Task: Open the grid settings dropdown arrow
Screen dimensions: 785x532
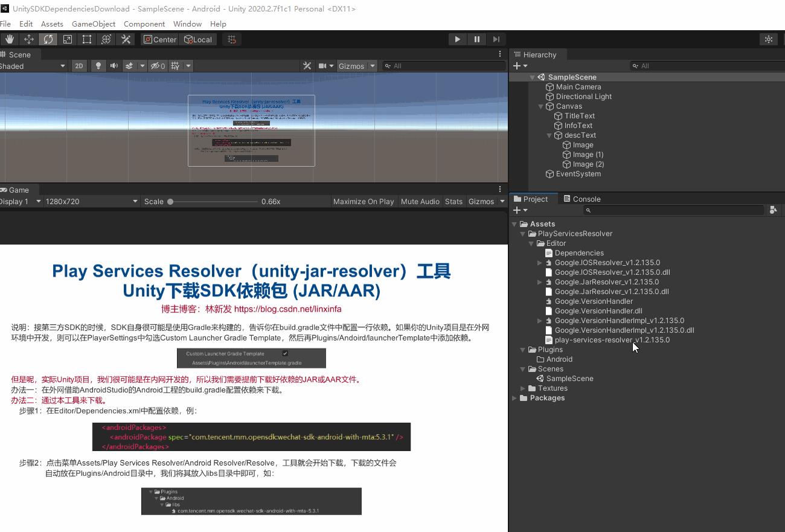Action: pos(188,66)
